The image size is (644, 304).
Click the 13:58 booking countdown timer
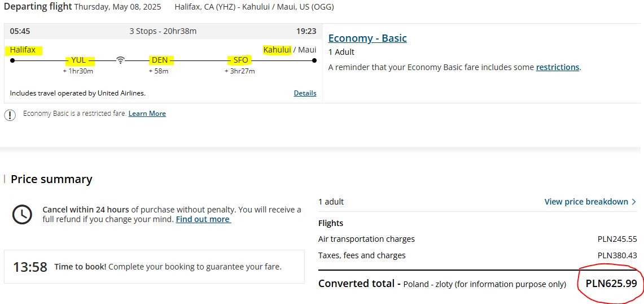(x=30, y=267)
